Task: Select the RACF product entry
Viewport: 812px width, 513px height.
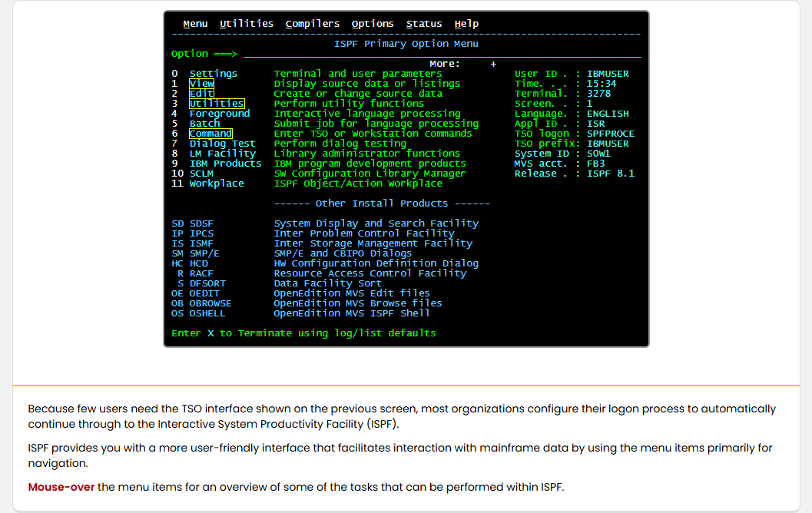Action: (201, 273)
